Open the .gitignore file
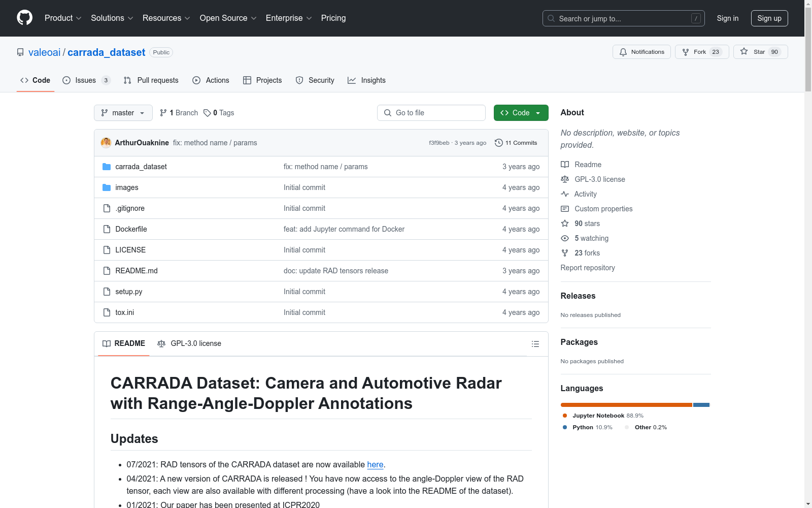 click(x=130, y=208)
